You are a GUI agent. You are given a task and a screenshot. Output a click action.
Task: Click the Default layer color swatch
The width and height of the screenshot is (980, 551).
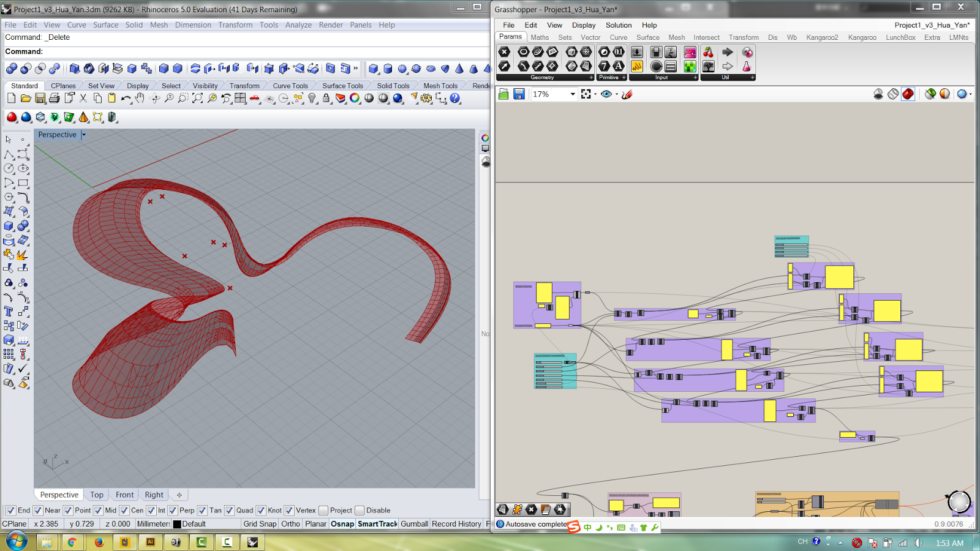point(176,524)
